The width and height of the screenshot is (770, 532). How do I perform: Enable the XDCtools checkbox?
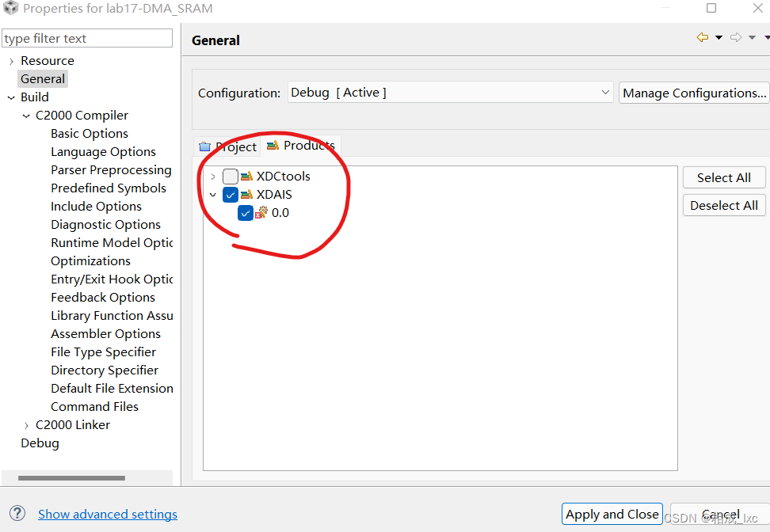[231, 176]
